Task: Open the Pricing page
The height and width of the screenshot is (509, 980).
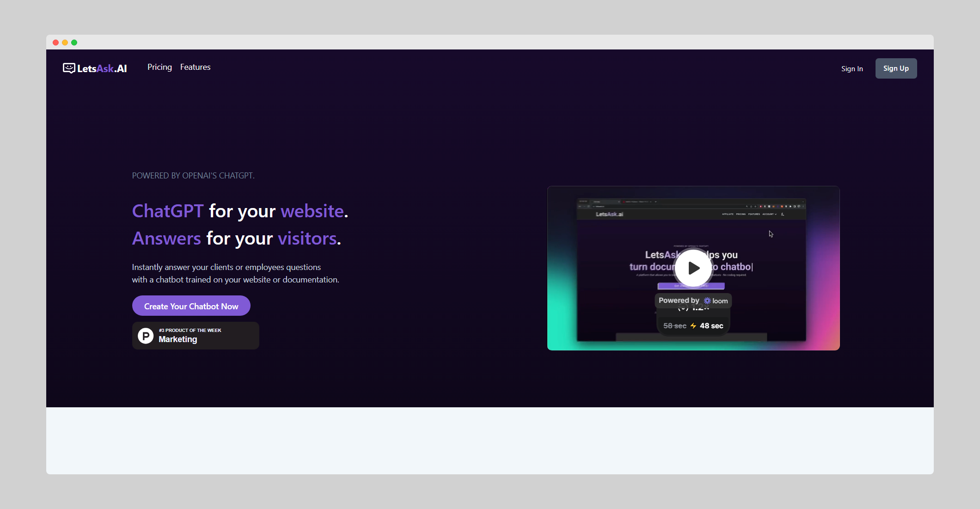Action: 159,67
